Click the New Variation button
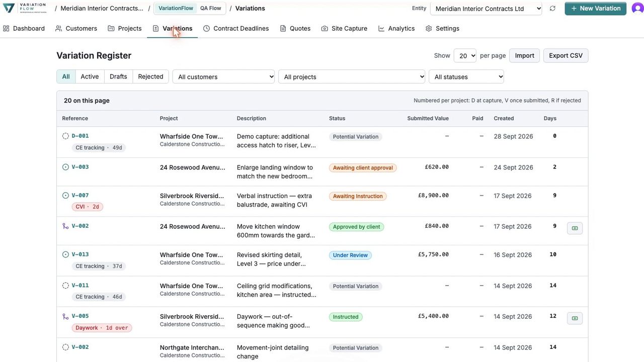The image size is (644, 362). point(595,9)
